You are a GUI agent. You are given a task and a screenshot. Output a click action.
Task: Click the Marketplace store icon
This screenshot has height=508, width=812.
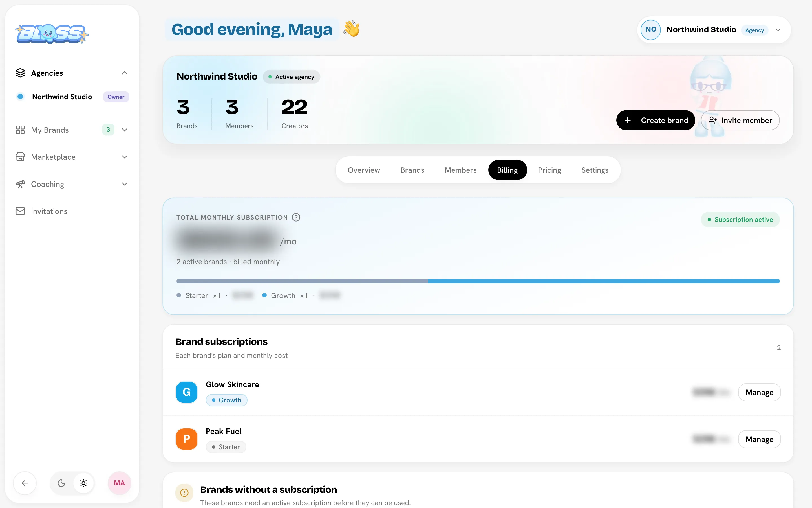click(x=20, y=157)
